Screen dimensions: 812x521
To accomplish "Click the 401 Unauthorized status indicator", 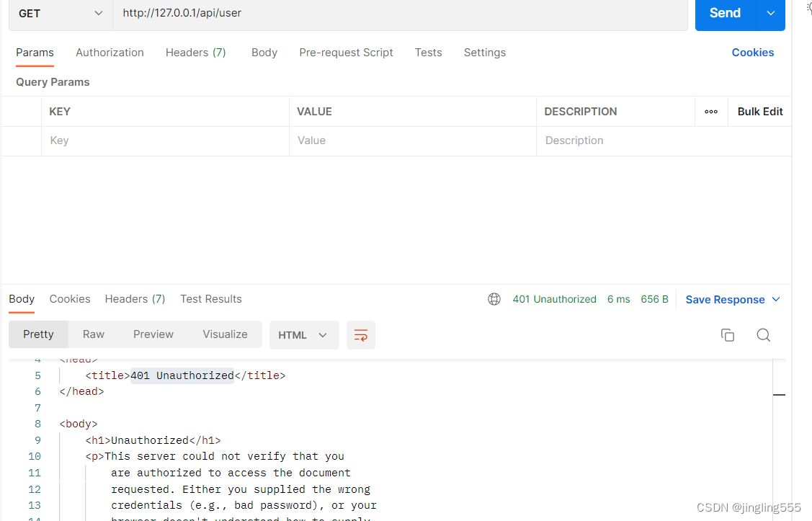I will point(554,298).
